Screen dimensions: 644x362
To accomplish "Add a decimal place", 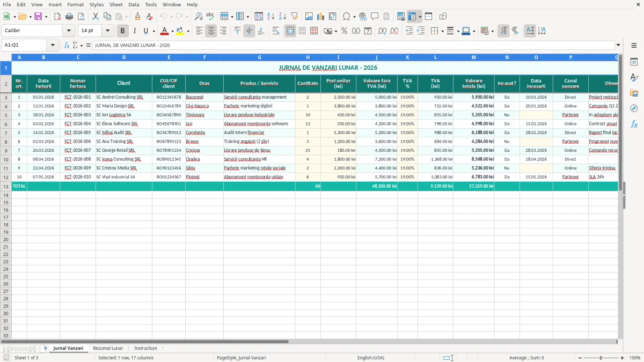I will coord(382,31).
